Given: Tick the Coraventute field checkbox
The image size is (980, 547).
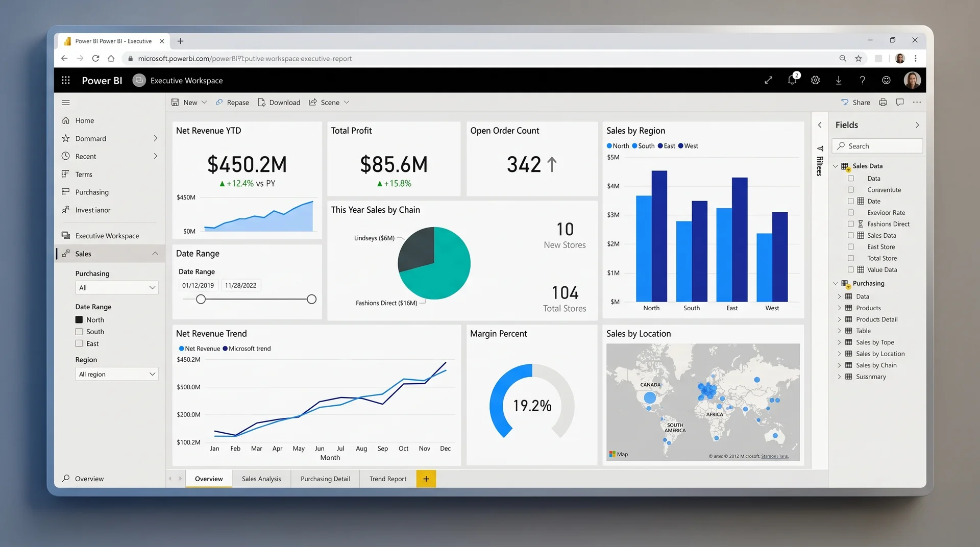Looking at the screenshot, I should click(851, 190).
